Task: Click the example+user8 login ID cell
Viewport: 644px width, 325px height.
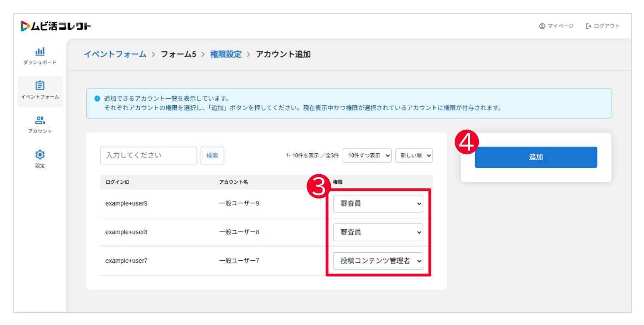Action: tap(126, 232)
